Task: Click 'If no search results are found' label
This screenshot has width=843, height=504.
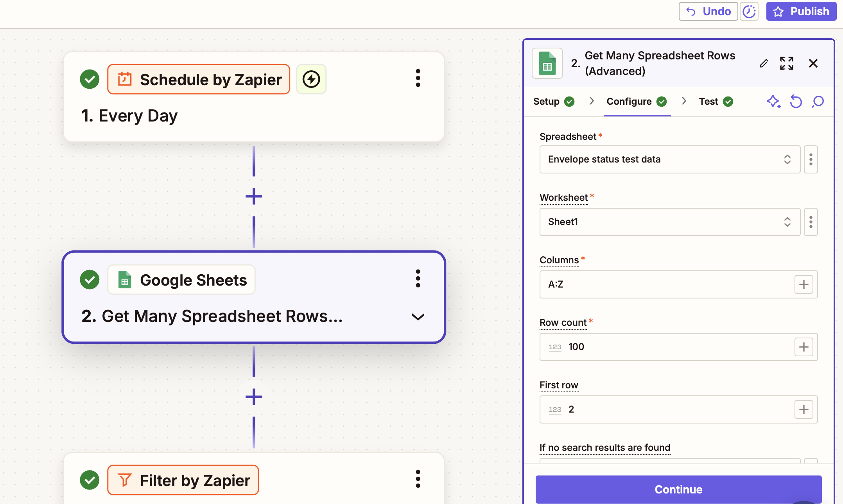Action: (x=605, y=448)
